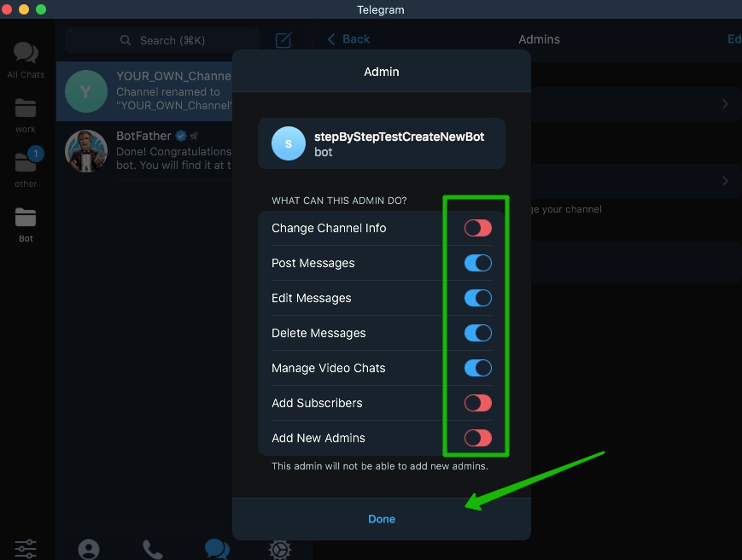Open the BotFather chat

tap(144, 151)
